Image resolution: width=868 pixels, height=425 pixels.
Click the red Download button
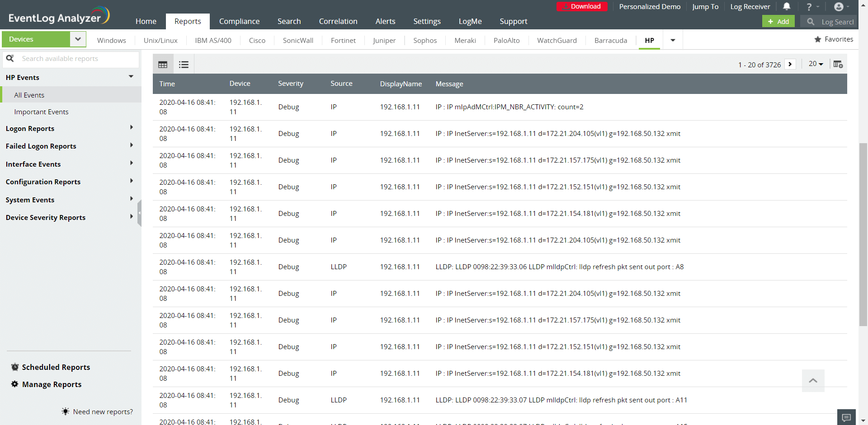click(582, 6)
